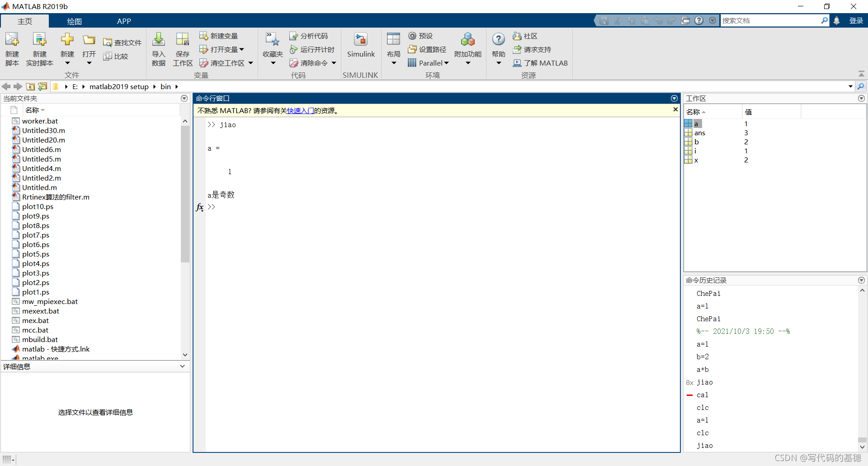Expand the 打开变量 (Open Variable) dropdown
This screenshot has width=868, height=466.
242,49
